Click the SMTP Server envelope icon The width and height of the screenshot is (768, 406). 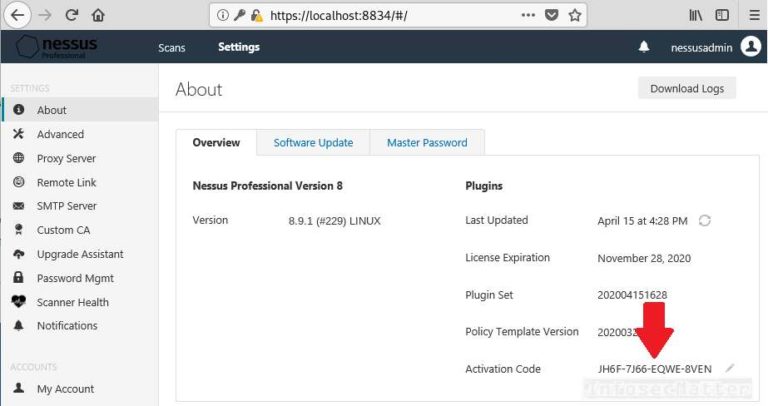[19, 206]
